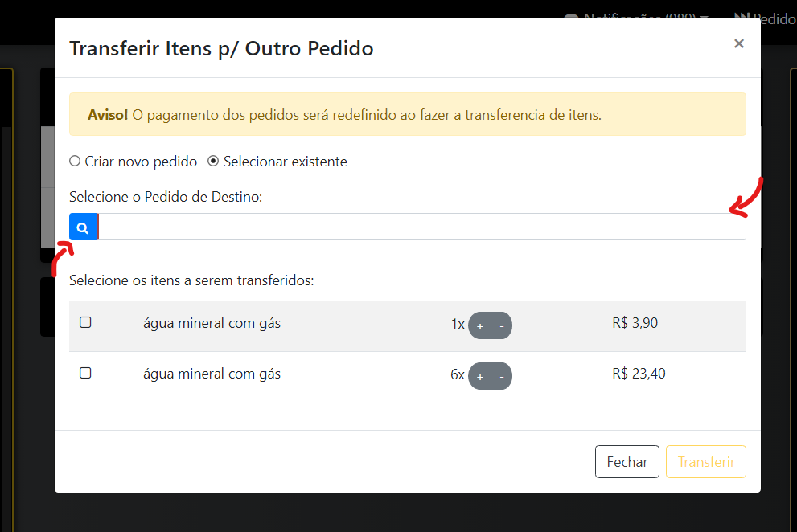
Task: Select the Criar novo pedido radio option
Action: [x=76, y=162]
